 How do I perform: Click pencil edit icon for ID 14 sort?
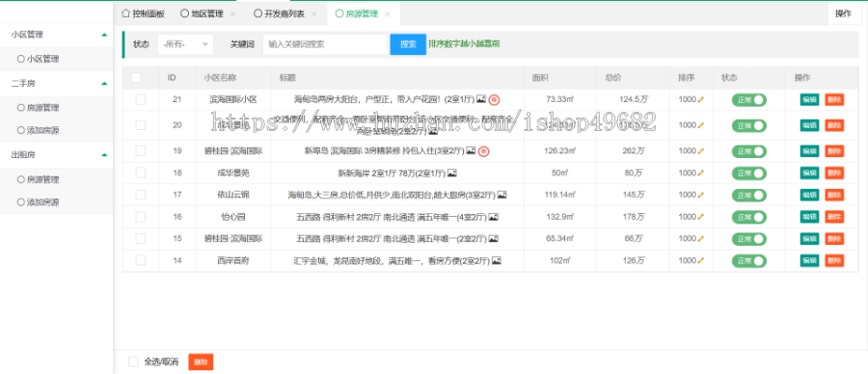pos(701,260)
